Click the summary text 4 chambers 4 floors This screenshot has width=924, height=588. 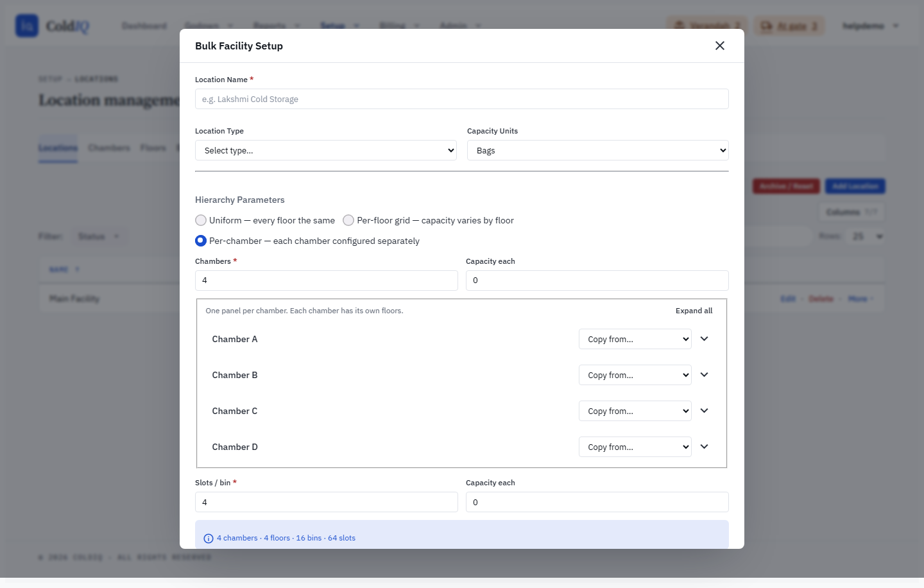pos(286,538)
